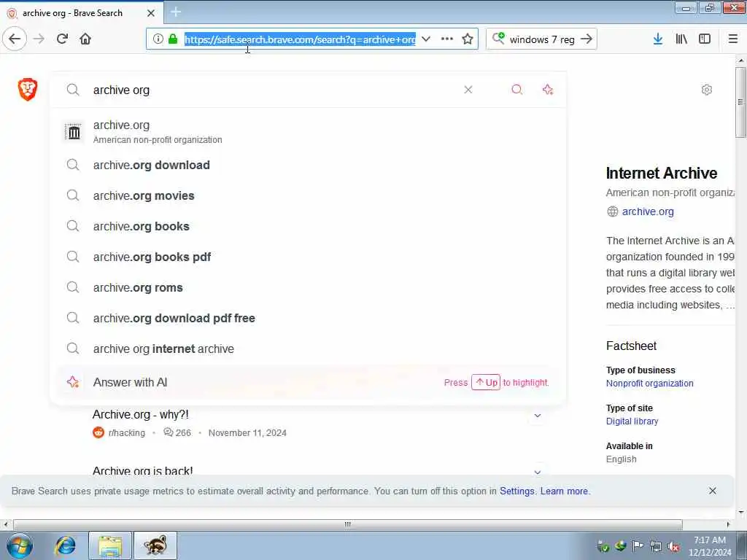Image resolution: width=747 pixels, height=560 pixels.
Task: Expand the 'Archive.org - why?!' discussion
Action: [538, 416]
